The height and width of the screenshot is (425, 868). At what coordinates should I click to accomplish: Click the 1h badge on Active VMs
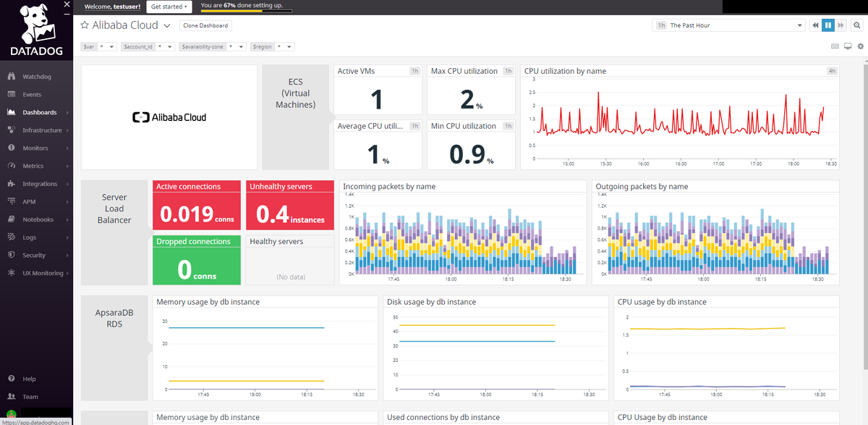point(414,71)
